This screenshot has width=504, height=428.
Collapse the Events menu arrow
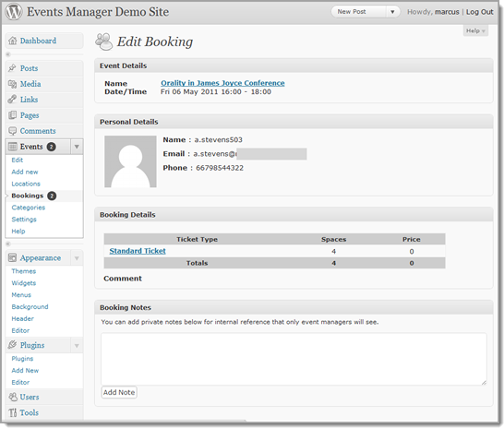point(77,147)
